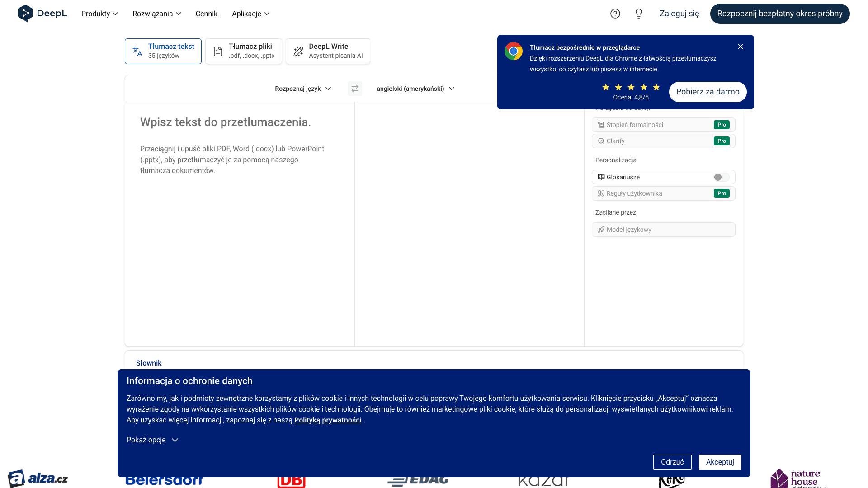Click the book icon beside Glosariusze
Viewport: 868px width, 488px height.
[x=601, y=177]
